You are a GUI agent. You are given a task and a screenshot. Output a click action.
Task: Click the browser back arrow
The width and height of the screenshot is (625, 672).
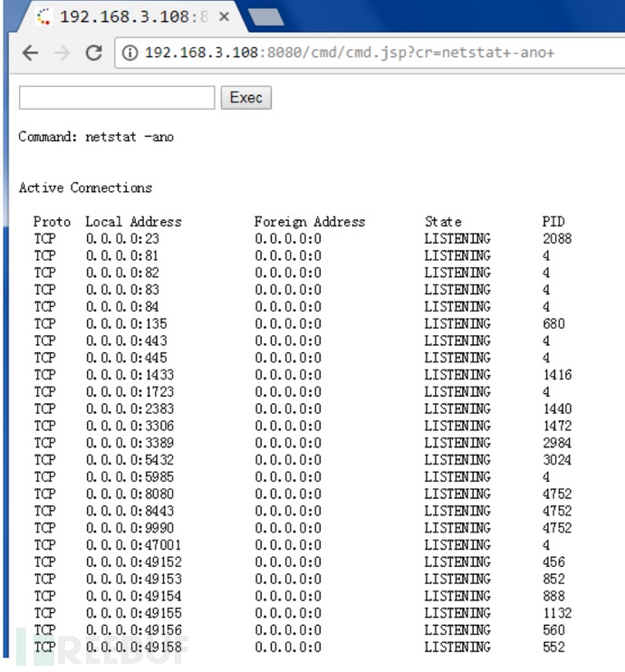click(x=30, y=53)
